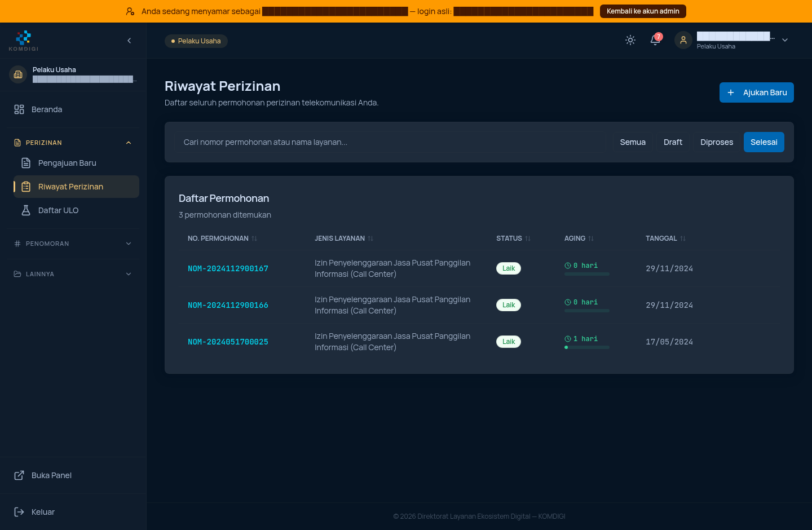Click the Daftar ULO flask icon
This screenshot has width=812, height=530.
coord(26,210)
